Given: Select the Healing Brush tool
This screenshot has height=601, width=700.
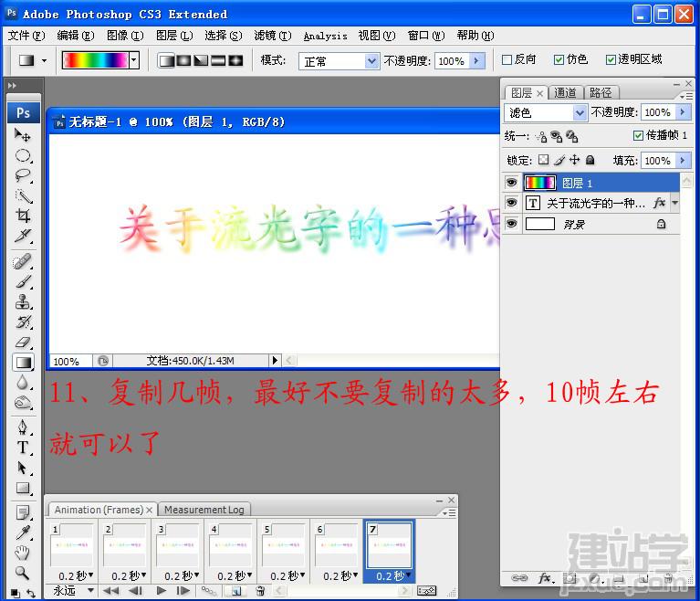Looking at the screenshot, I should [22, 261].
